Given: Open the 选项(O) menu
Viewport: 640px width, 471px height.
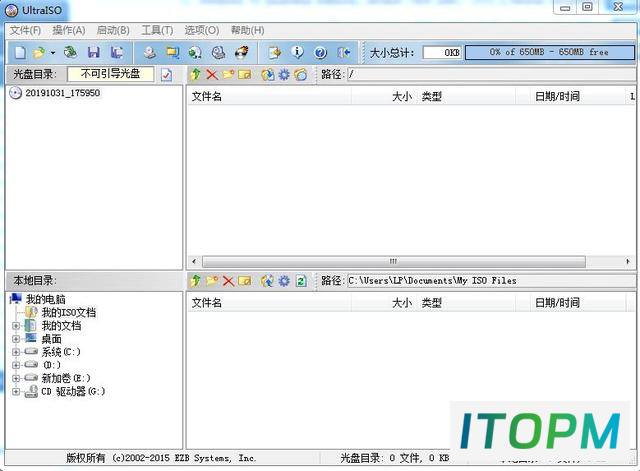Looking at the screenshot, I should coord(202,30).
